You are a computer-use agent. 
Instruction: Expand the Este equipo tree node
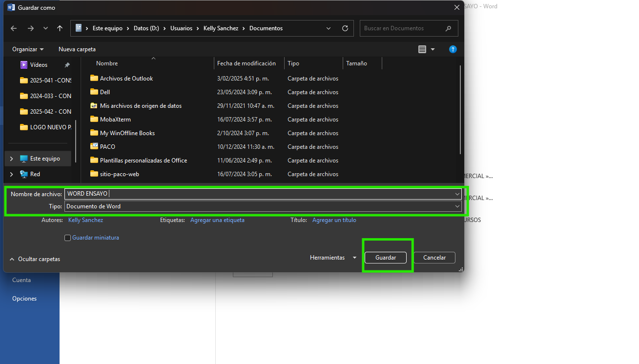point(11,159)
